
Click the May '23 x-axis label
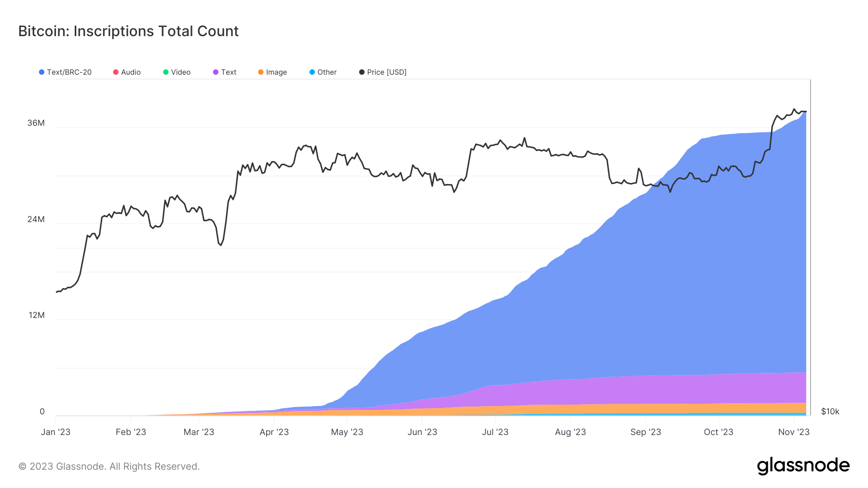[347, 432]
